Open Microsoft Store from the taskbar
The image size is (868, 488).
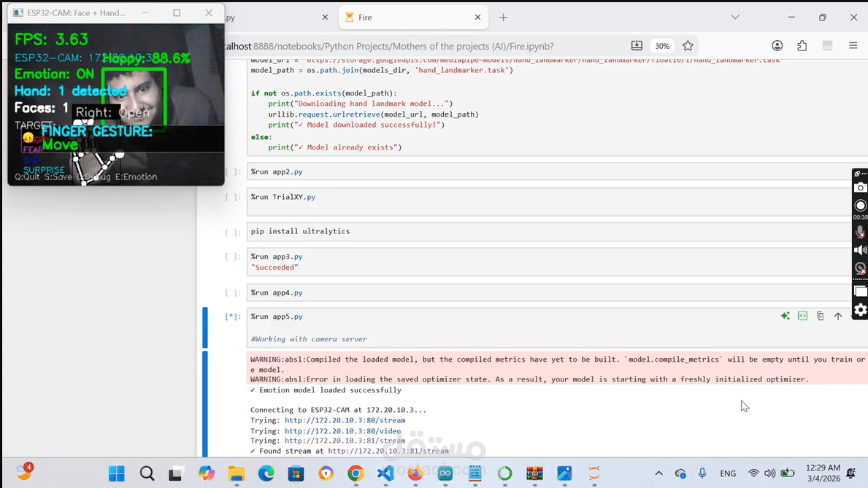pos(296,473)
